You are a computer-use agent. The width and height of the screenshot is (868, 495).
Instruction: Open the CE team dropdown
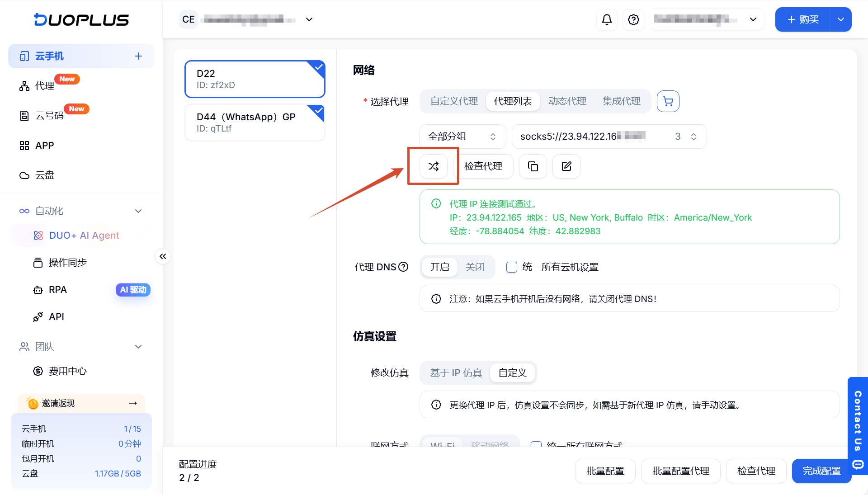(247, 19)
